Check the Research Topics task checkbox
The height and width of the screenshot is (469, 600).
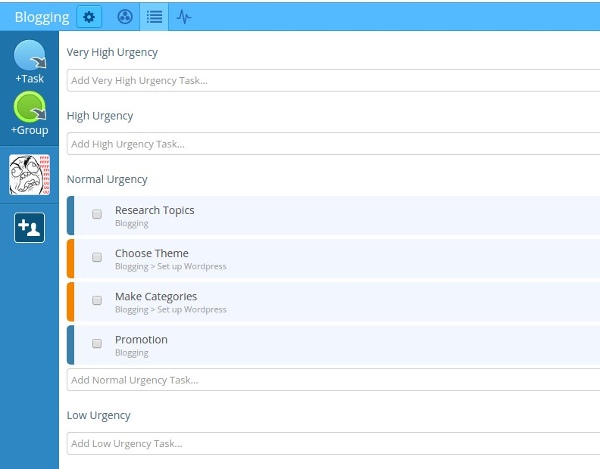(97, 214)
